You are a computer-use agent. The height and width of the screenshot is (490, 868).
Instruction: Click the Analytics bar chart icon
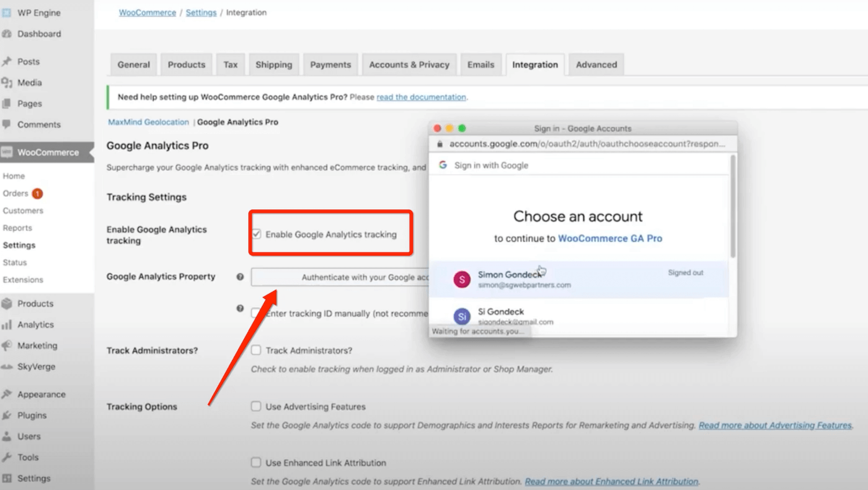tap(7, 324)
